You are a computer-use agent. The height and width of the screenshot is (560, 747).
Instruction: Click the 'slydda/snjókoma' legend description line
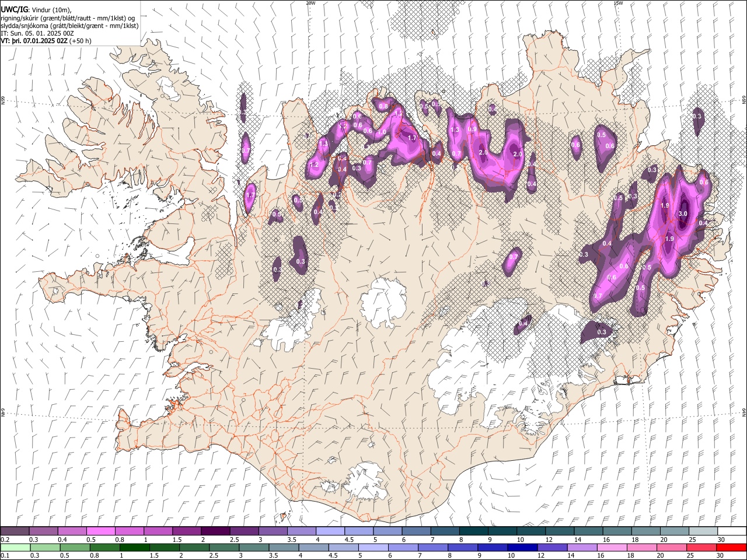69,26
